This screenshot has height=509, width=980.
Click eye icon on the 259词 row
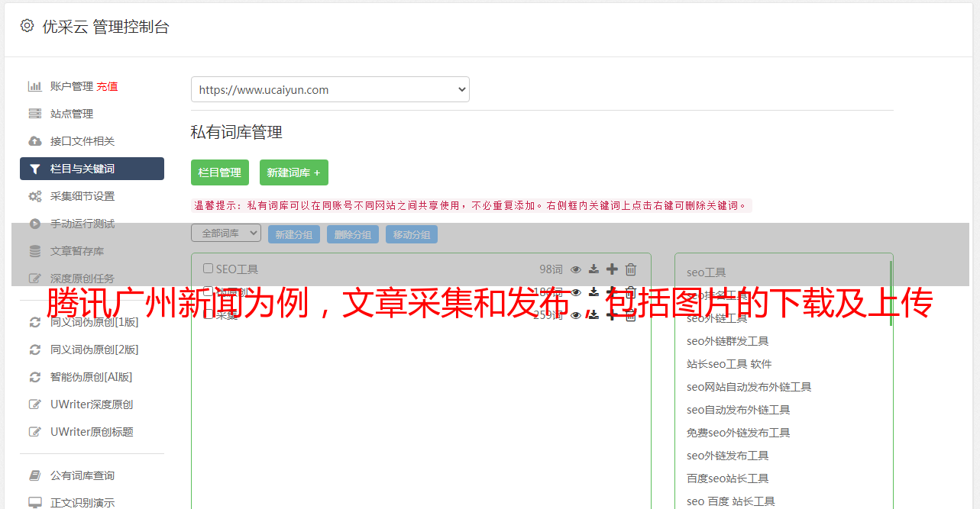pyautogui.click(x=576, y=315)
